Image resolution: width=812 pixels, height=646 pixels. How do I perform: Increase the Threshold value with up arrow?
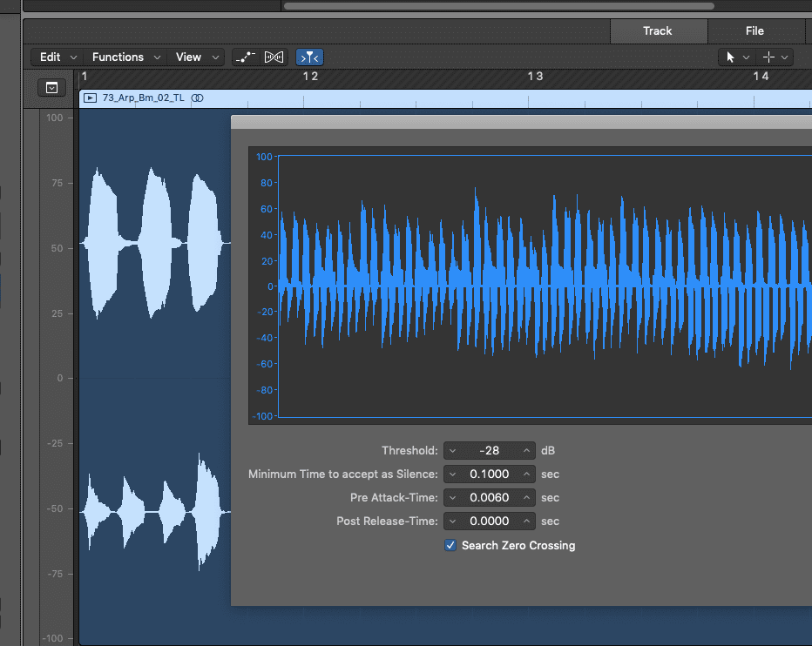pos(526,451)
